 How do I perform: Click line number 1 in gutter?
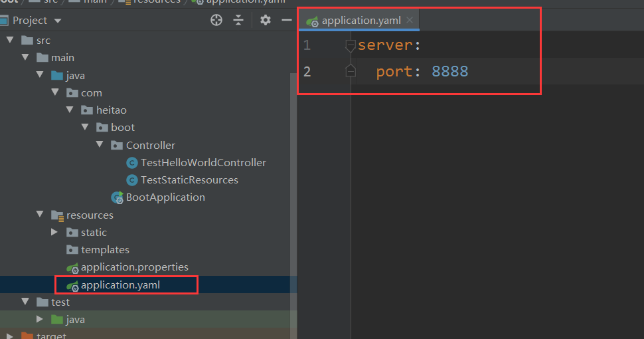click(307, 45)
